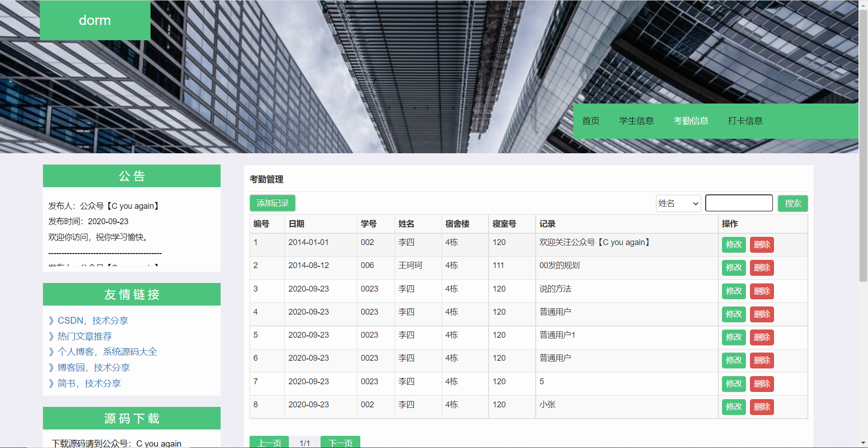Click 修改 for 小张 record
This screenshot has height=448, width=868.
(734, 407)
